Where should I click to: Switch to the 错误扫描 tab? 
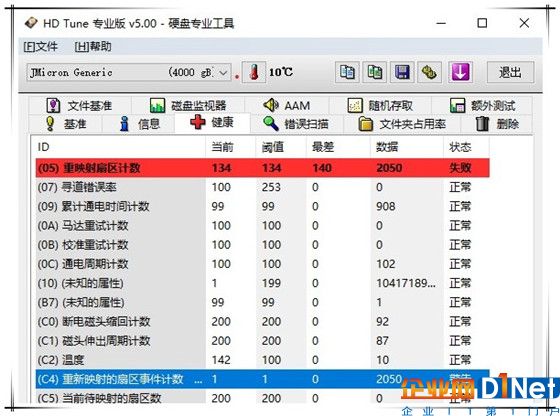click(x=296, y=124)
